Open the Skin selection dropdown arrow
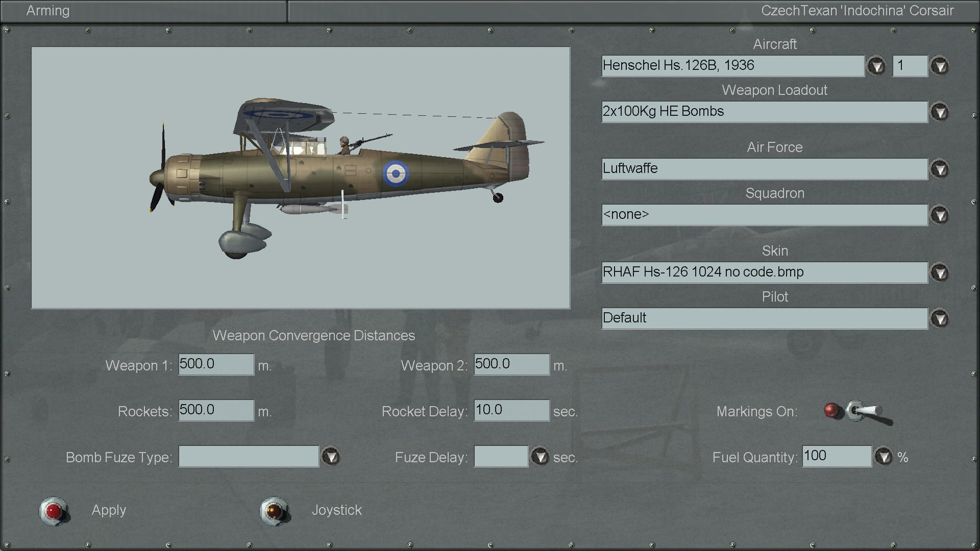 pos(940,272)
